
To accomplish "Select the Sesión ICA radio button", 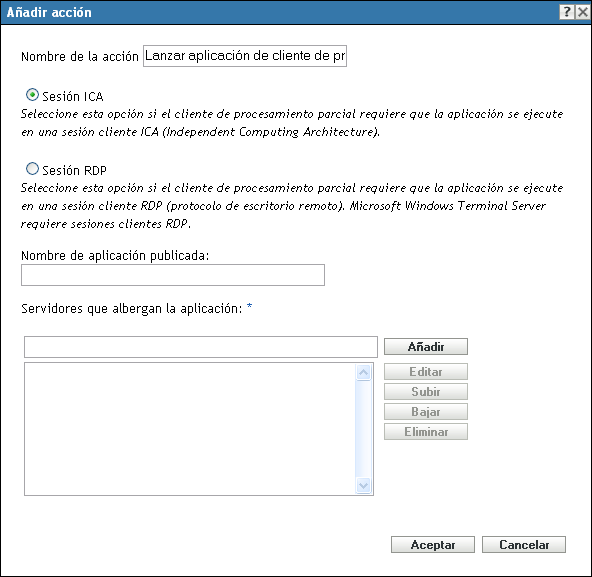I will (32, 95).
